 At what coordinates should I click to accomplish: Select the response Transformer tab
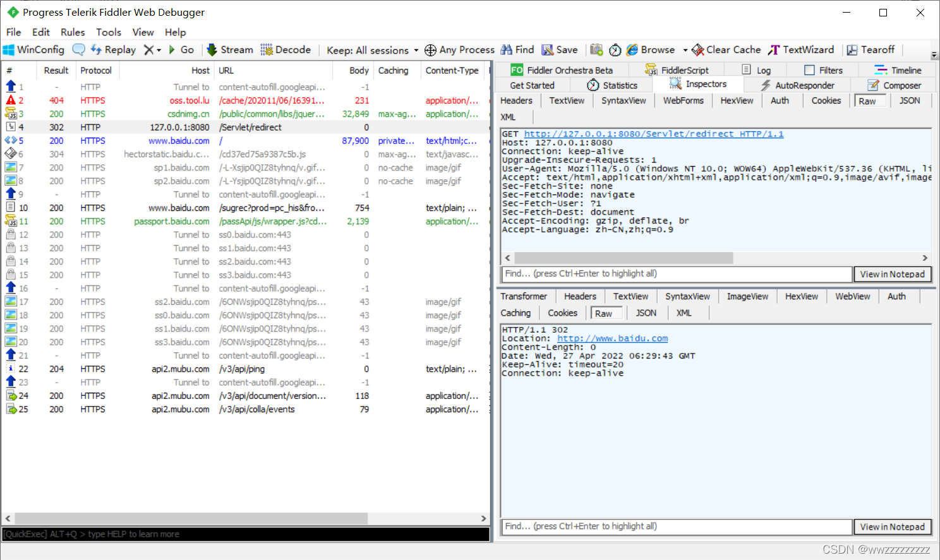tap(524, 296)
